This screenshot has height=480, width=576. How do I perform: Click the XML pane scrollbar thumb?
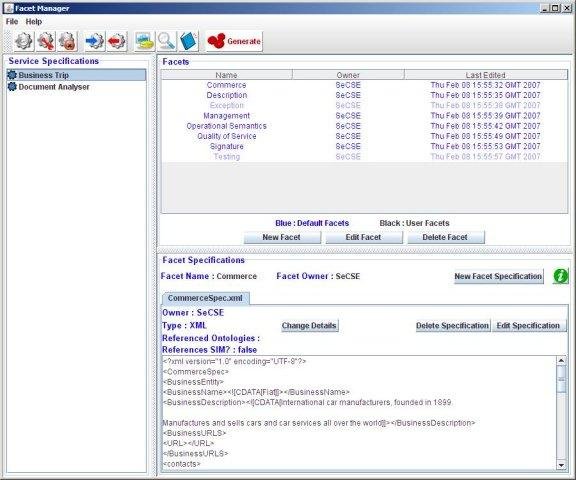coord(561,379)
